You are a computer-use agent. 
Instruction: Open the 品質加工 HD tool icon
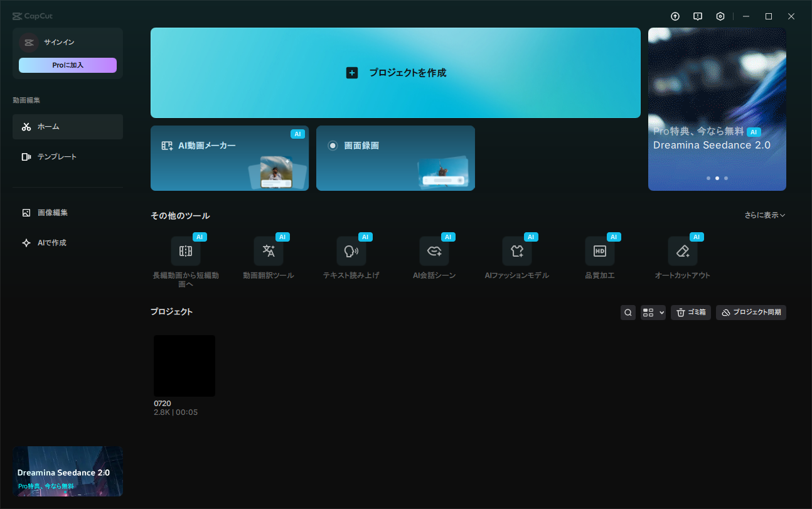point(600,251)
